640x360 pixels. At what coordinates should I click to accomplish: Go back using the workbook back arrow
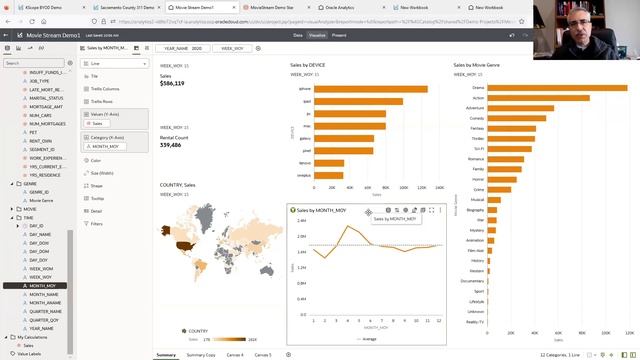(x=6, y=36)
